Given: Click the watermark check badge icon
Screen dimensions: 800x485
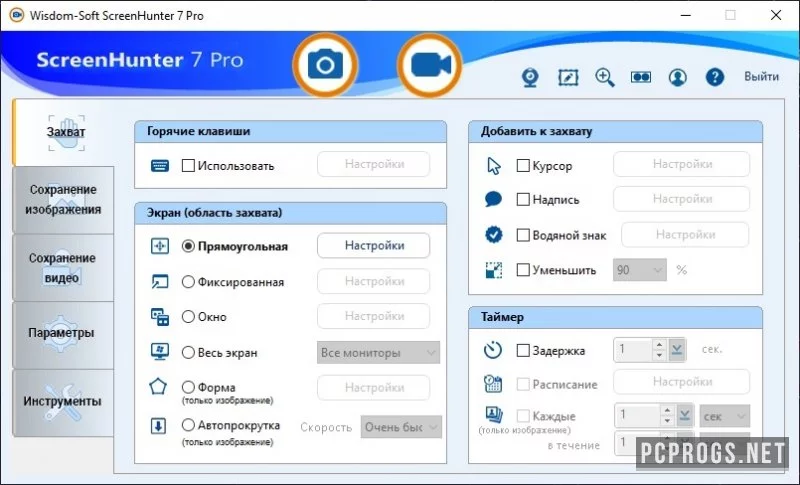Looking at the screenshot, I should coord(493,235).
